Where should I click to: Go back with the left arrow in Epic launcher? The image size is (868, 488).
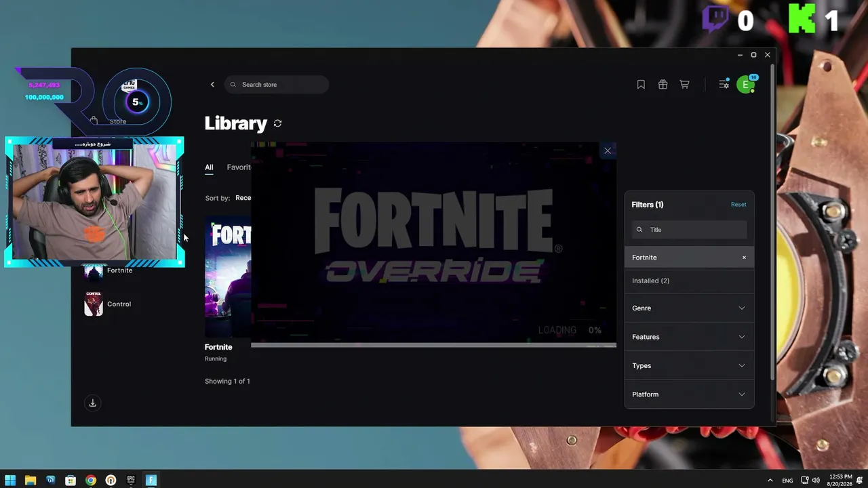(212, 85)
